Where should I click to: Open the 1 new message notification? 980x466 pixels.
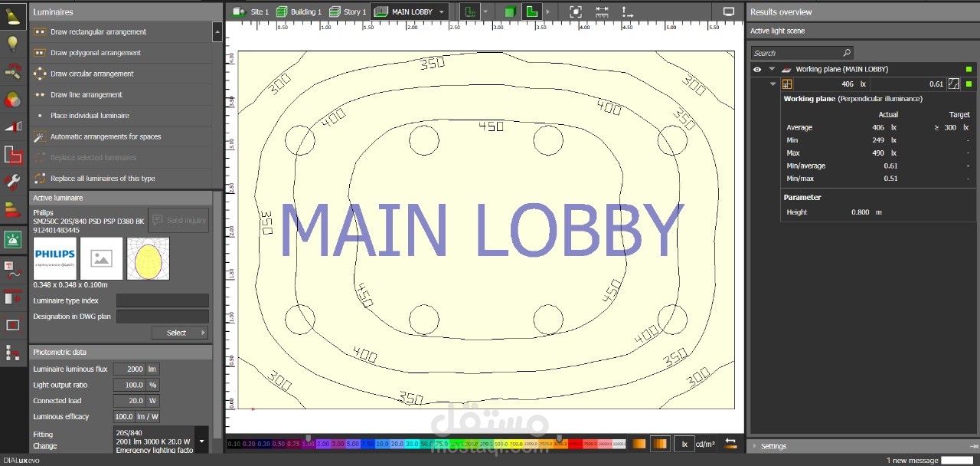(x=912, y=460)
